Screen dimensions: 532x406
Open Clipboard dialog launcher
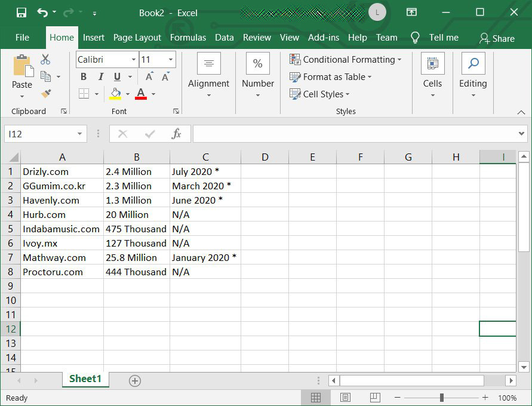pos(64,111)
